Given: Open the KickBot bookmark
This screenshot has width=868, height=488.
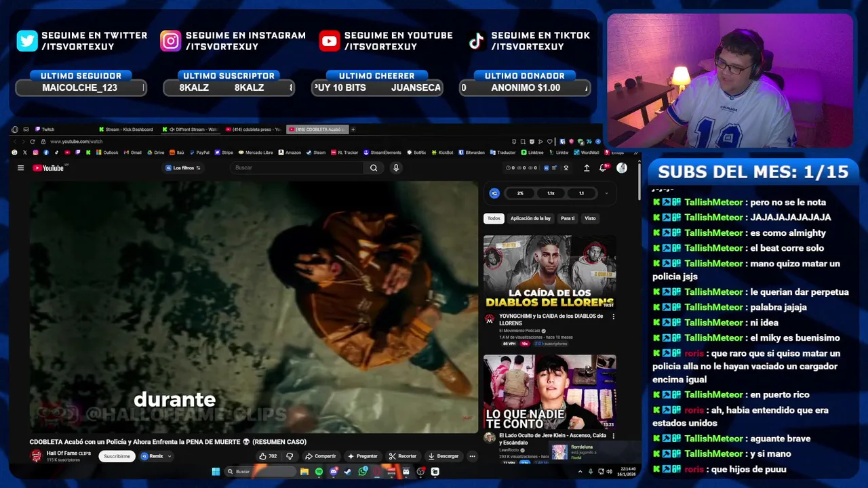Looking at the screenshot, I should pyautogui.click(x=442, y=152).
